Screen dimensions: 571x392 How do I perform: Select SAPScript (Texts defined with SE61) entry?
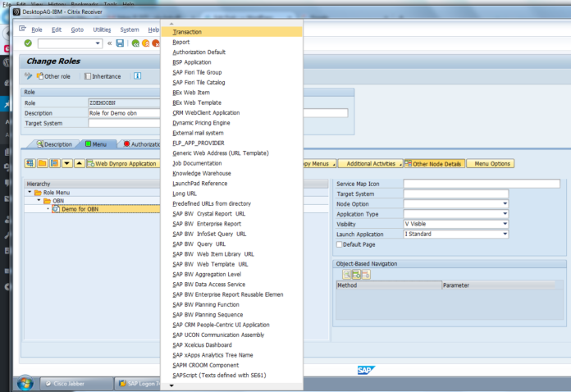coord(231,375)
